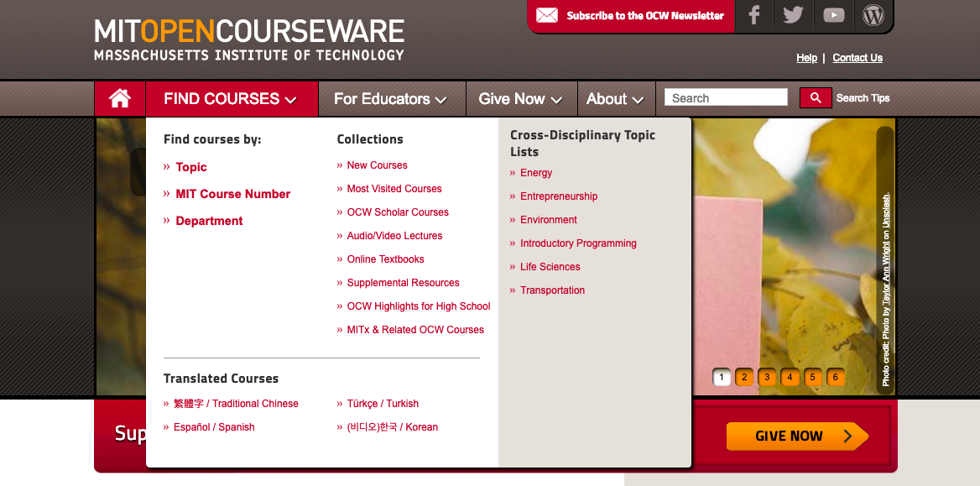The width and height of the screenshot is (980, 486).
Task: Focus the Search text field
Action: [726, 97]
